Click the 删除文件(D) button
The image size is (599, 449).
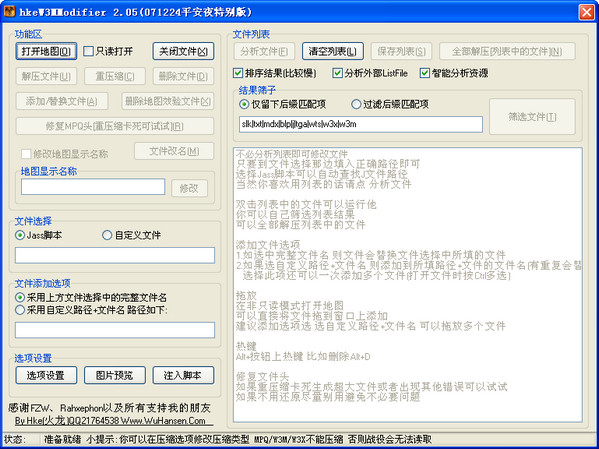183,76
